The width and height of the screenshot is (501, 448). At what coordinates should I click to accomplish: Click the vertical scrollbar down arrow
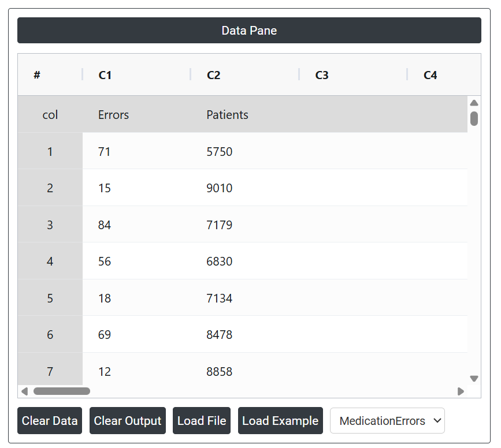pos(474,379)
